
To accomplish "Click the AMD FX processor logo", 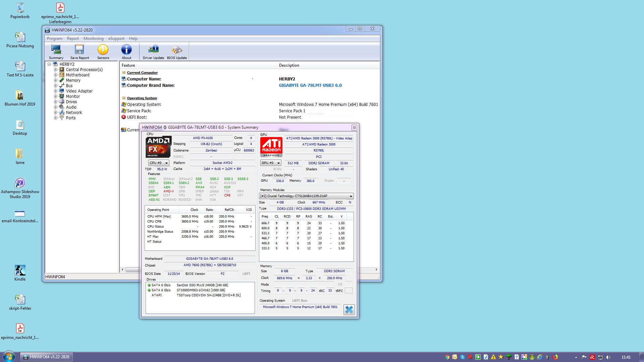I will click(158, 146).
